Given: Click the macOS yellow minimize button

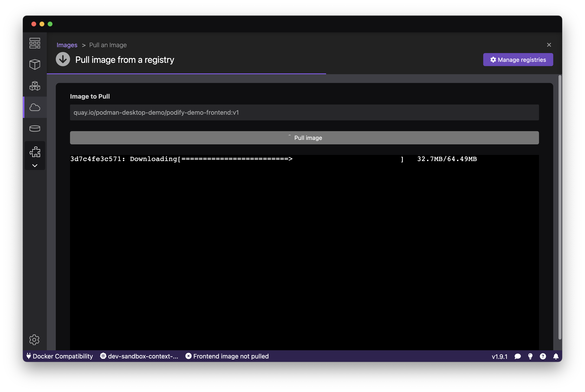Looking at the screenshot, I should pos(42,24).
